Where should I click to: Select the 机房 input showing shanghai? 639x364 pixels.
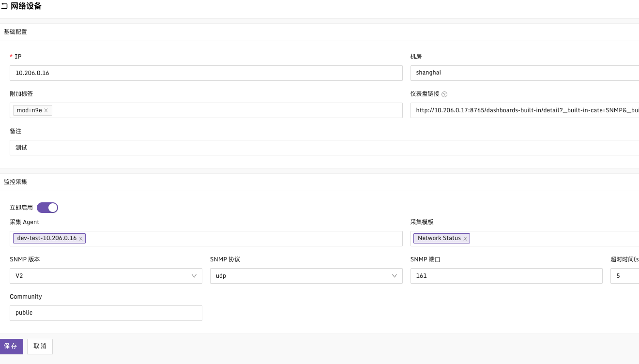pyautogui.click(x=523, y=73)
